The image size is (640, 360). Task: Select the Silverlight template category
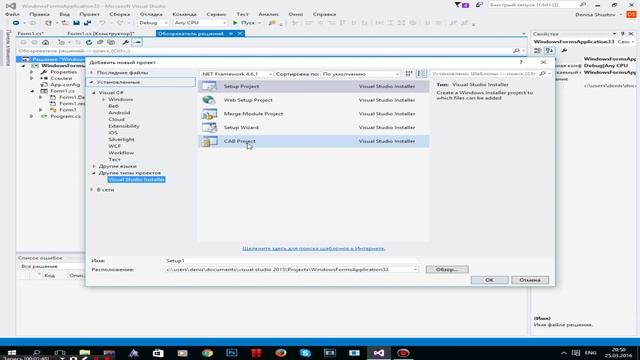click(121, 140)
